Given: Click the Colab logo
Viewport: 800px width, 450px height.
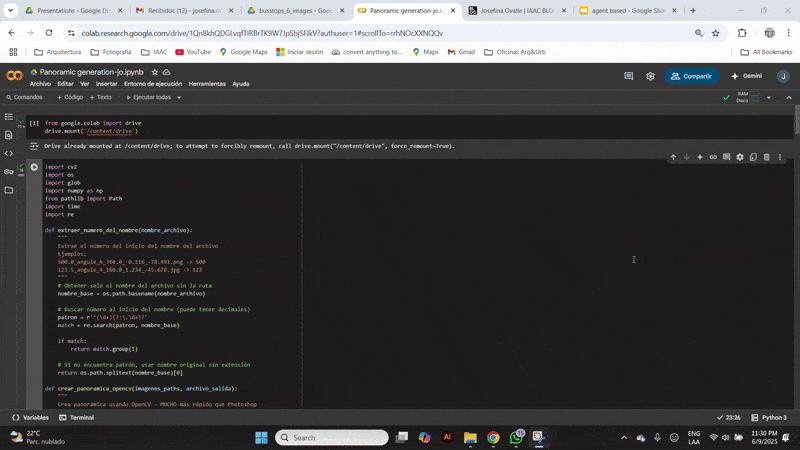Looking at the screenshot, I should (14, 76).
